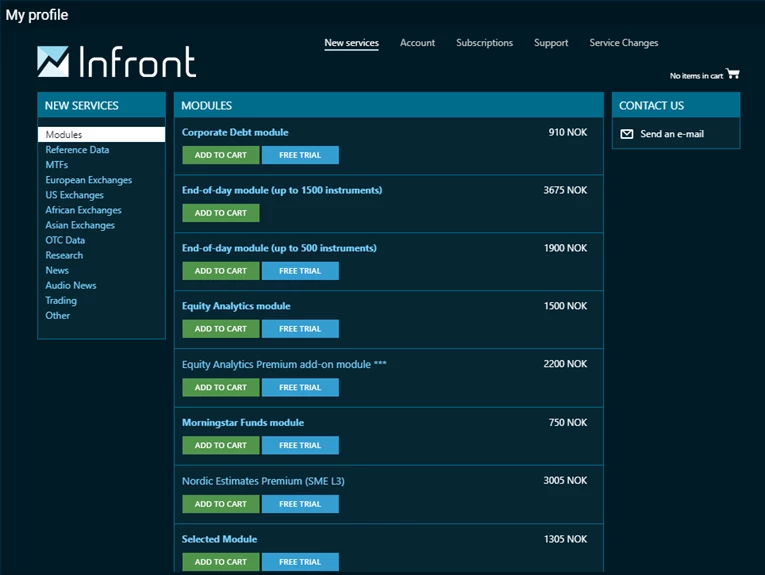Click the 910 NOK price
765x575 pixels.
click(568, 133)
